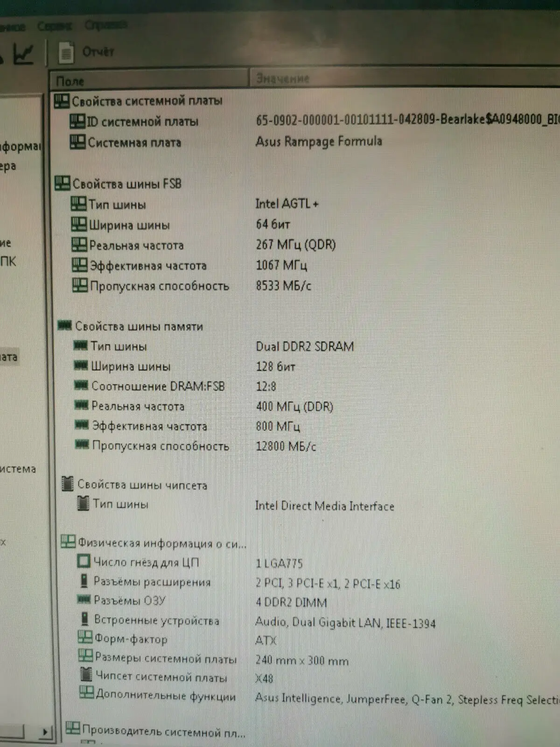Select the Физическая информация group icon

68,542
